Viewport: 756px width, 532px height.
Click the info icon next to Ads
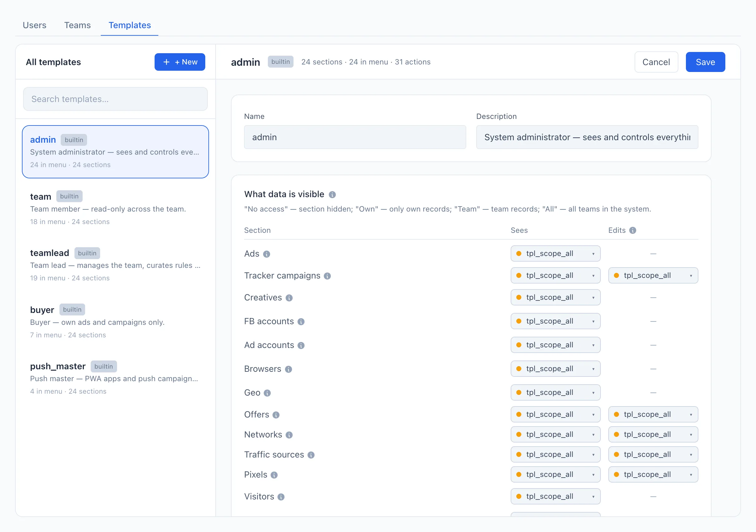point(267,254)
